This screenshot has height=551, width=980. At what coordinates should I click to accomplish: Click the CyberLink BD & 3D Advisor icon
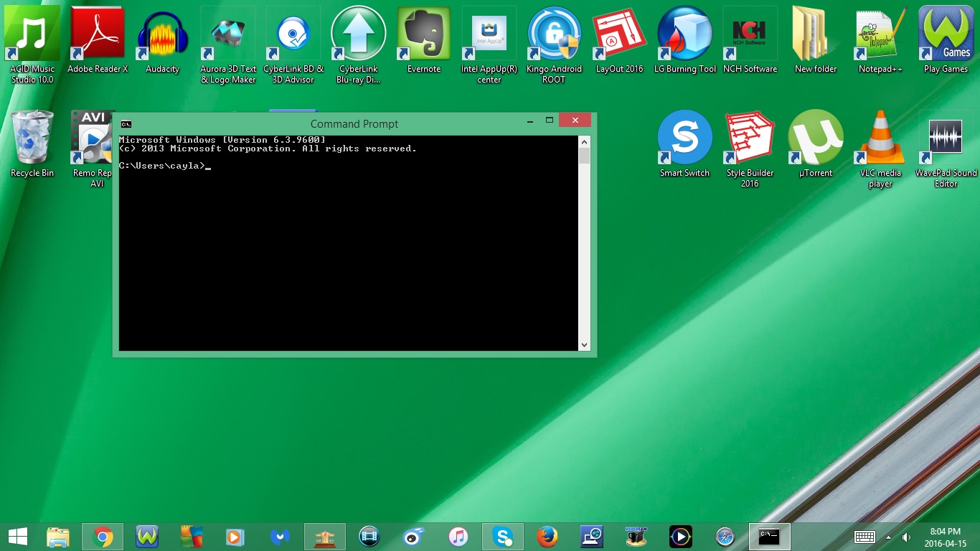pyautogui.click(x=293, y=44)
